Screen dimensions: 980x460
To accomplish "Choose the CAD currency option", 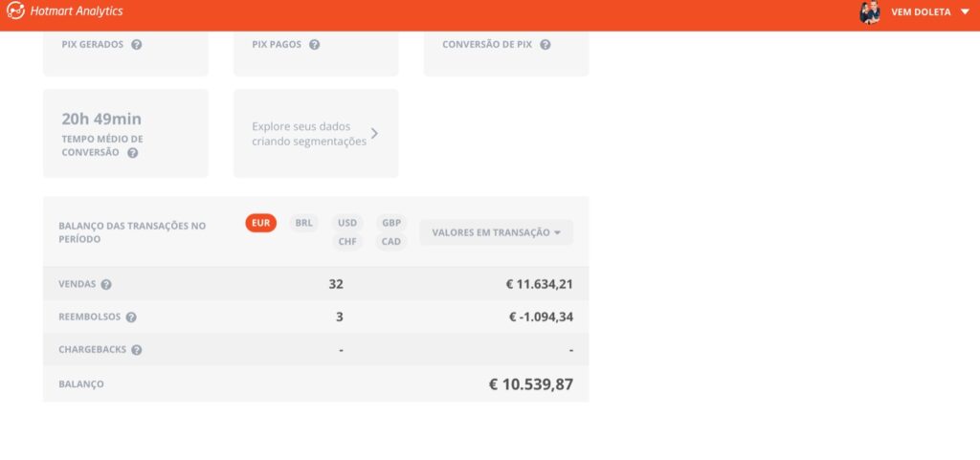I will point(391,242).
